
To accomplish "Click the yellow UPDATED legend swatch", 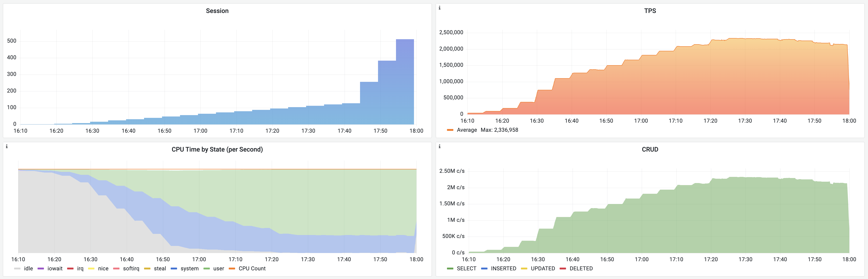I will 524,269.
